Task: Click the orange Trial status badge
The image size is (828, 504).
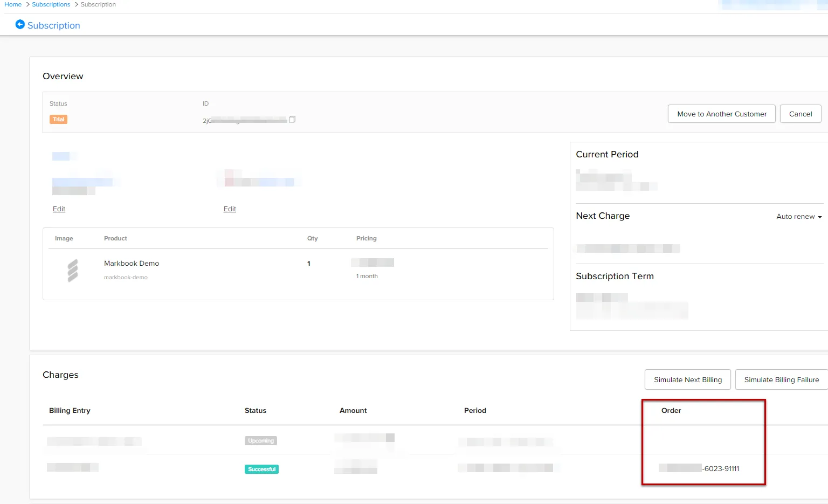Action: coord(59,120)
